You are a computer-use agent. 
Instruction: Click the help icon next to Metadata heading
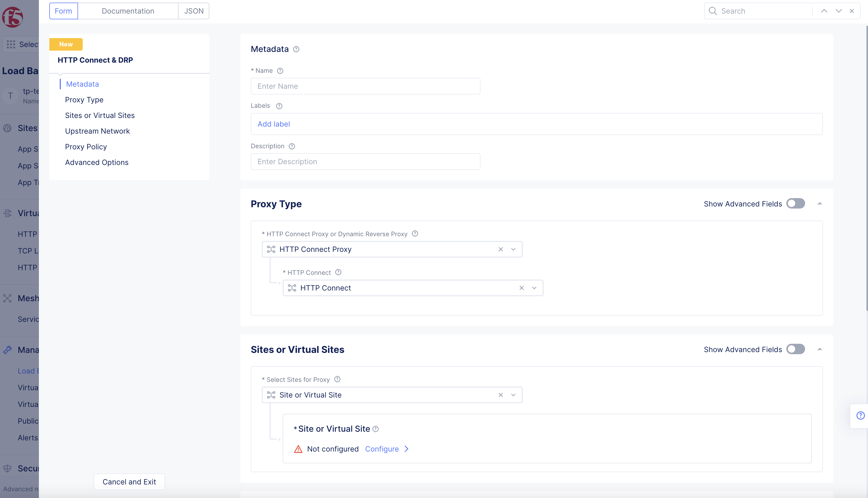pyautogui.click(x=296, y=49)
